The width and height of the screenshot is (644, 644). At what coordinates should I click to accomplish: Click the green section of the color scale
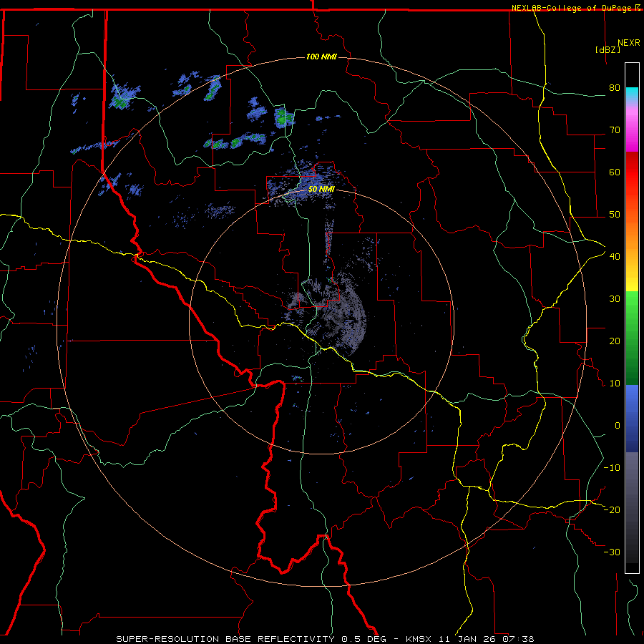[632, 338]
